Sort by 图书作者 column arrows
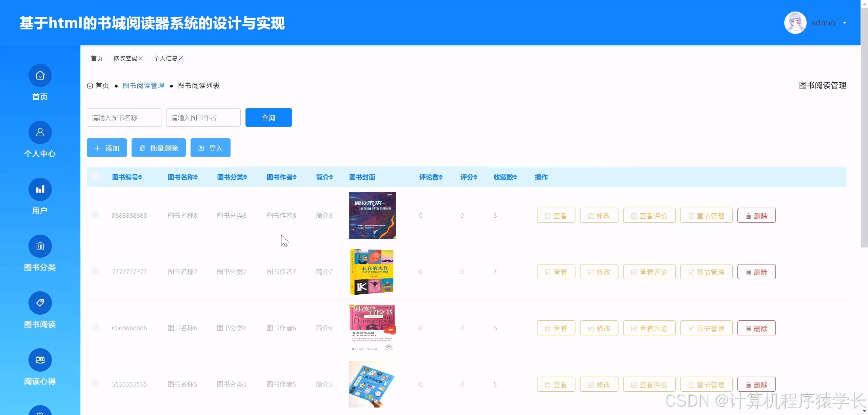 295,177
